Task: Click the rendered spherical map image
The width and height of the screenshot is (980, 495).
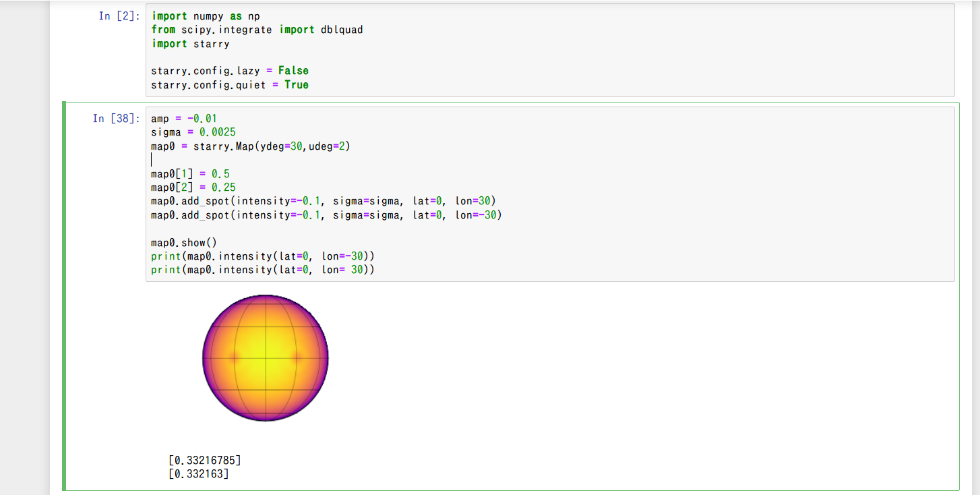Action: click(x=265, y=357)
